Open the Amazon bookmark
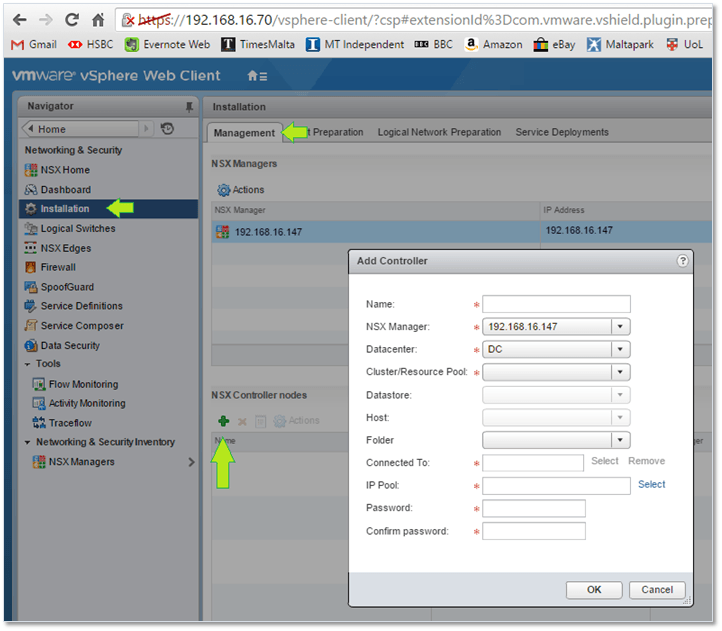722x631 pixels. pos(493,45)
